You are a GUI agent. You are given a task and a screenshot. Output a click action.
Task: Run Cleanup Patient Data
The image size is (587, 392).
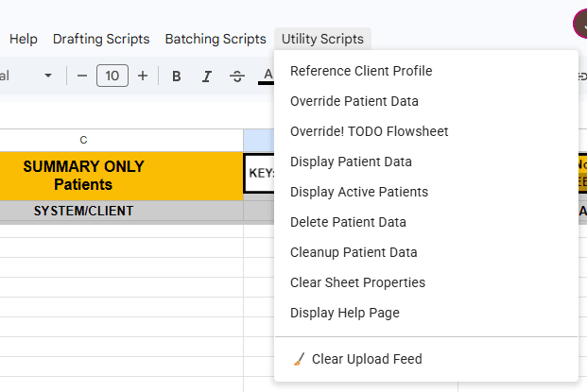426,252
